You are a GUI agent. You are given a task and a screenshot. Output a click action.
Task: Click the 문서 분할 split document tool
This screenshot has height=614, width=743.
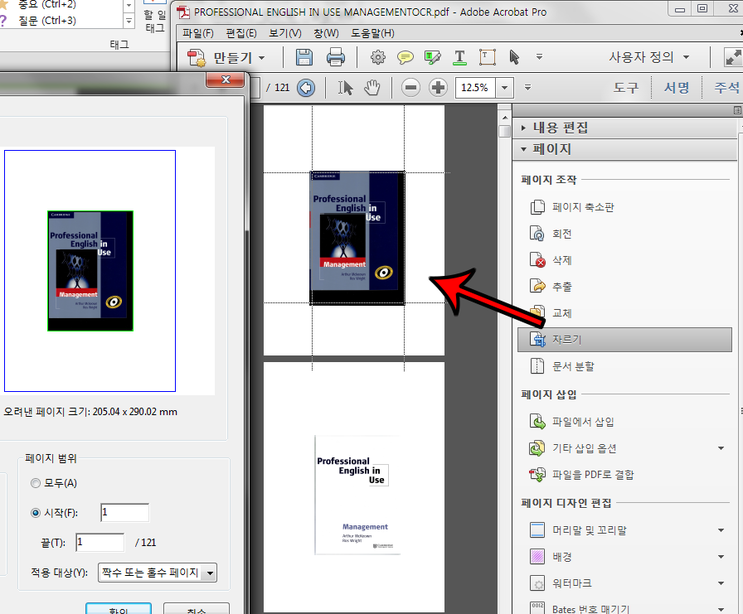click(x=562, y=366)
